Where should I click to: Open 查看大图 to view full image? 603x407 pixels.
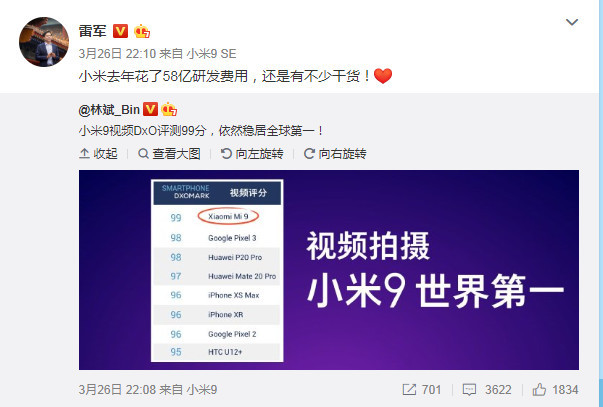click(169, 154)
